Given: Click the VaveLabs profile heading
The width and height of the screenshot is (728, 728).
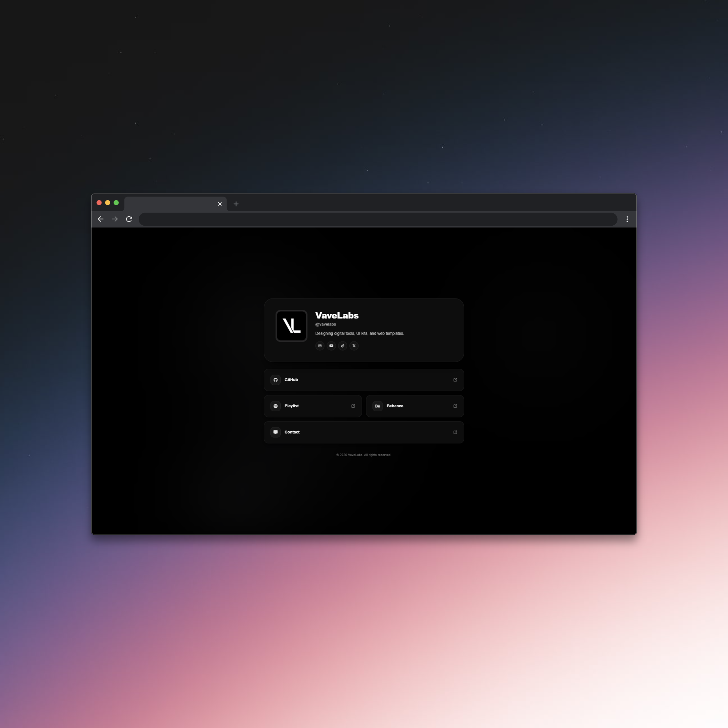Looking at the screenshot, I should coord(337,315).
